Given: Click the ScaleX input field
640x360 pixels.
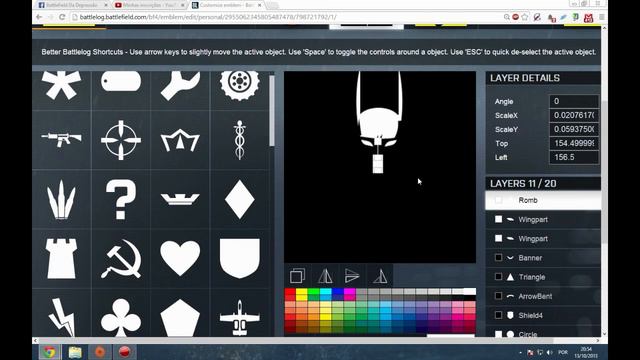Looking at the screenshot, I should (574, 116).
